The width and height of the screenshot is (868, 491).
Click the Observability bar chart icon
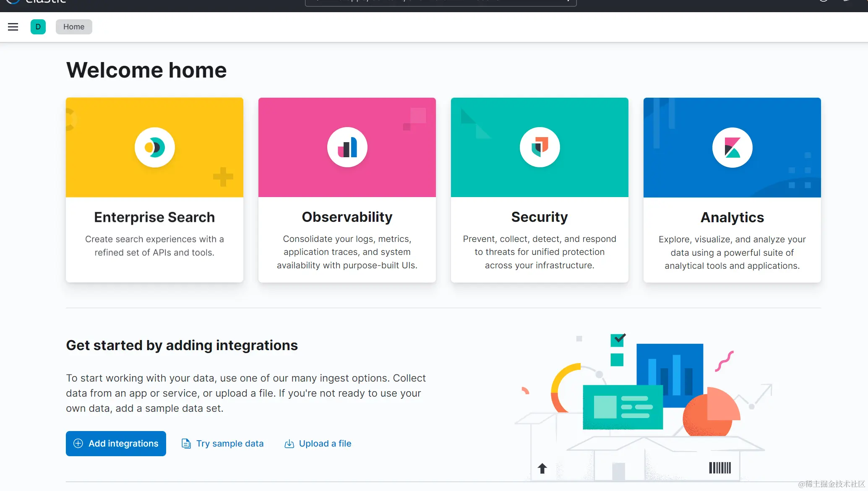[x=347, y=147]
